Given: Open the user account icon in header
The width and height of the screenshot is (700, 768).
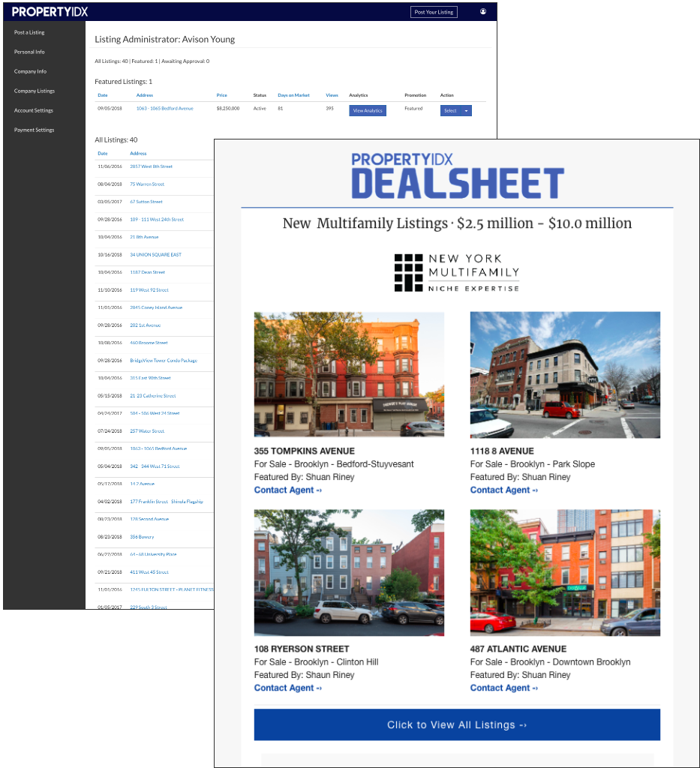Looking at the screenshot, I should [483, 11].
